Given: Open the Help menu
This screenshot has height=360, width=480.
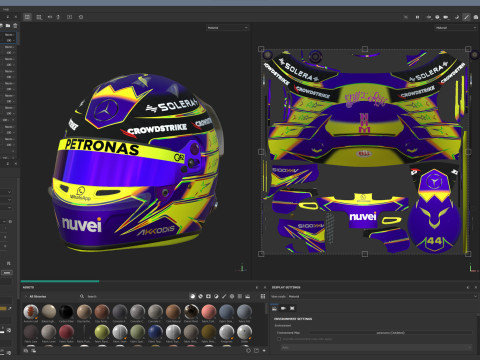Looking at the screenshot, I should (6, 9).
